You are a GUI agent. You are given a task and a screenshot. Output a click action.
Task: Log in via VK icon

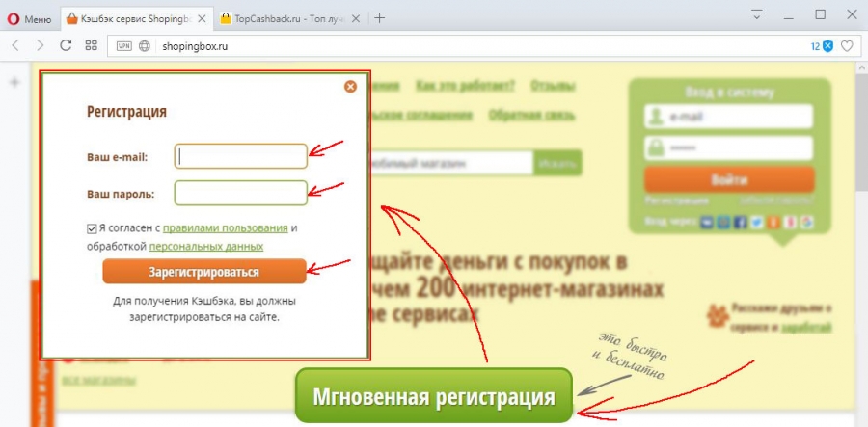(707, 223)
